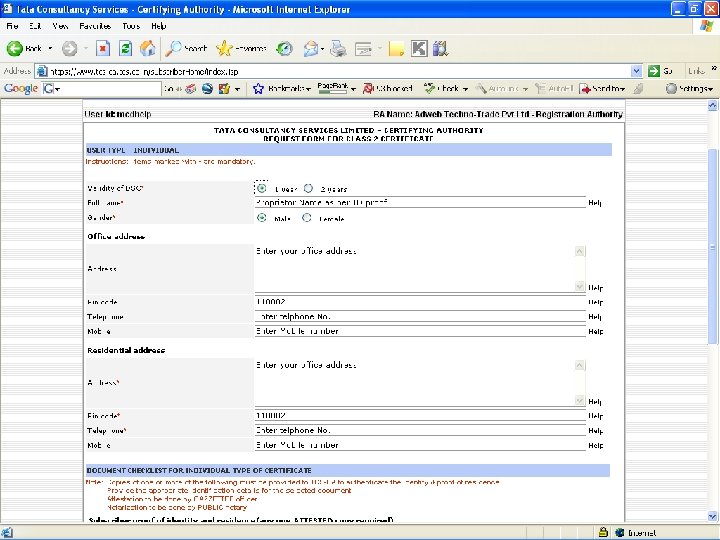Go to Home page via house icon

pos(147,48)
